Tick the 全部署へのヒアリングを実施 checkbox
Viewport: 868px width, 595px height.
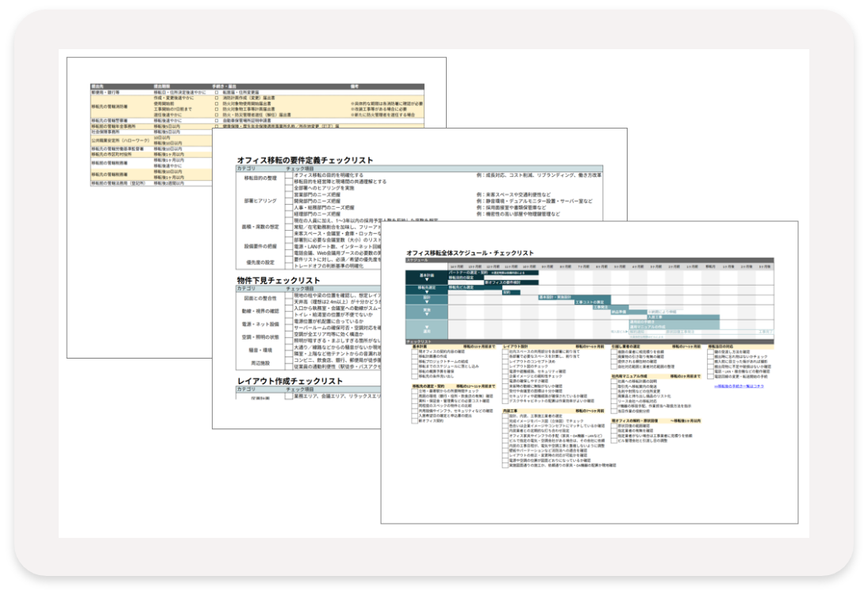point(289,188)
